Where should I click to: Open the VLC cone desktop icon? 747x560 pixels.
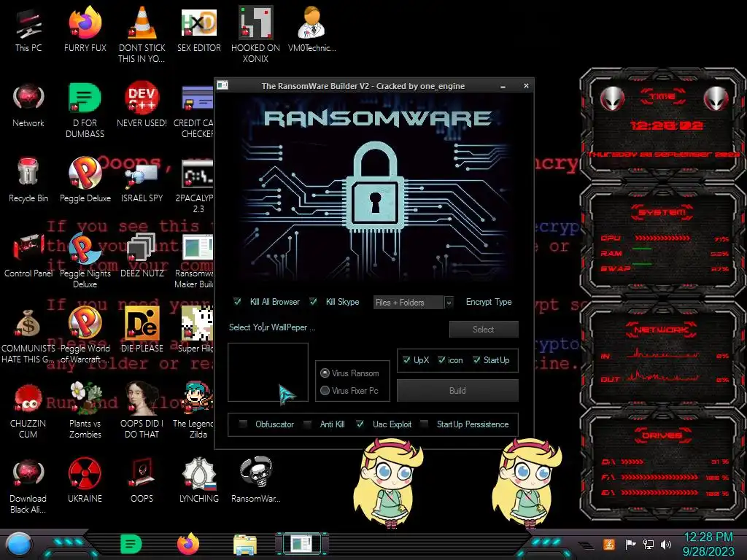pos(142,34)
